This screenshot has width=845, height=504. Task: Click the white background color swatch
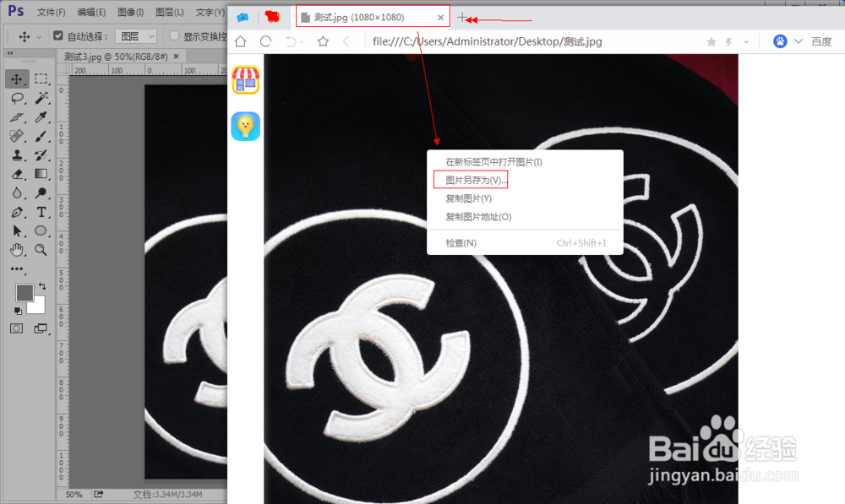click(38, 306)
